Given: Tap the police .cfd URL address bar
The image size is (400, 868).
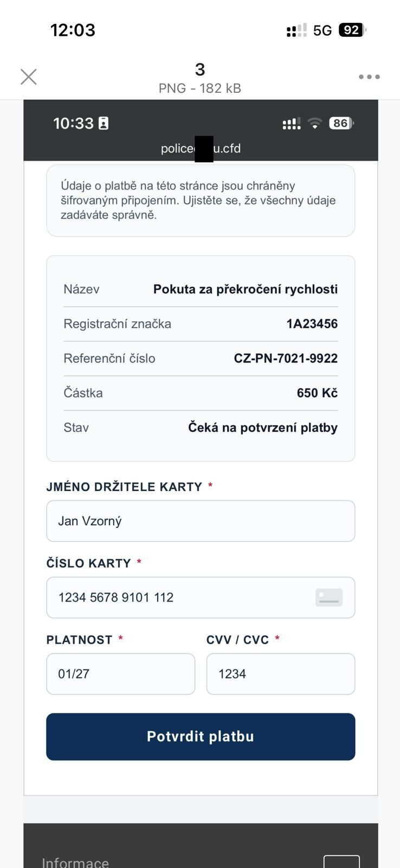Looking at the screenshot, I should pos(201,148).
